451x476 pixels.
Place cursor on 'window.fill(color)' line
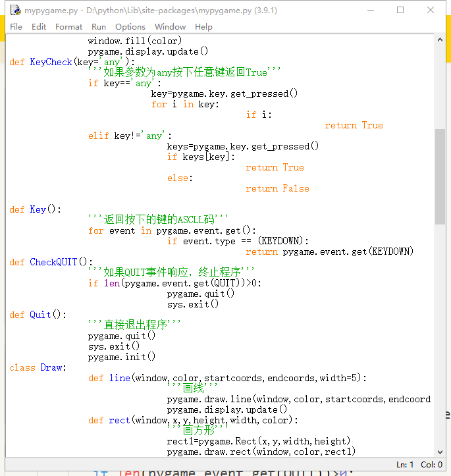(135, 41)
